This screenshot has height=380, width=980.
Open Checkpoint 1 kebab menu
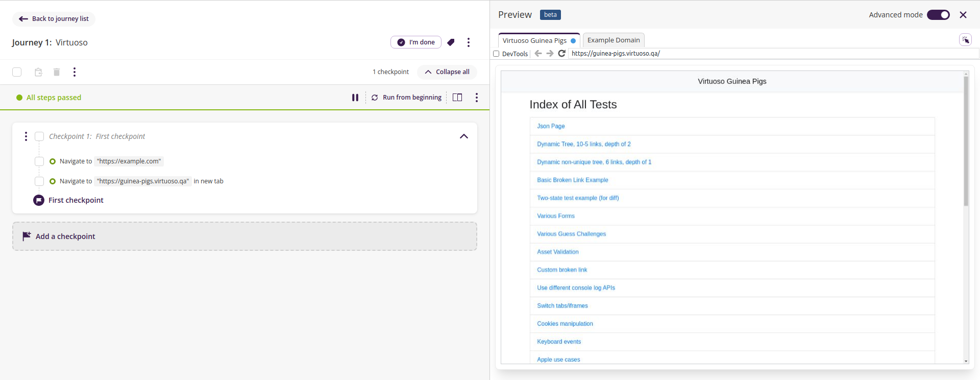(x=26, y=136)
